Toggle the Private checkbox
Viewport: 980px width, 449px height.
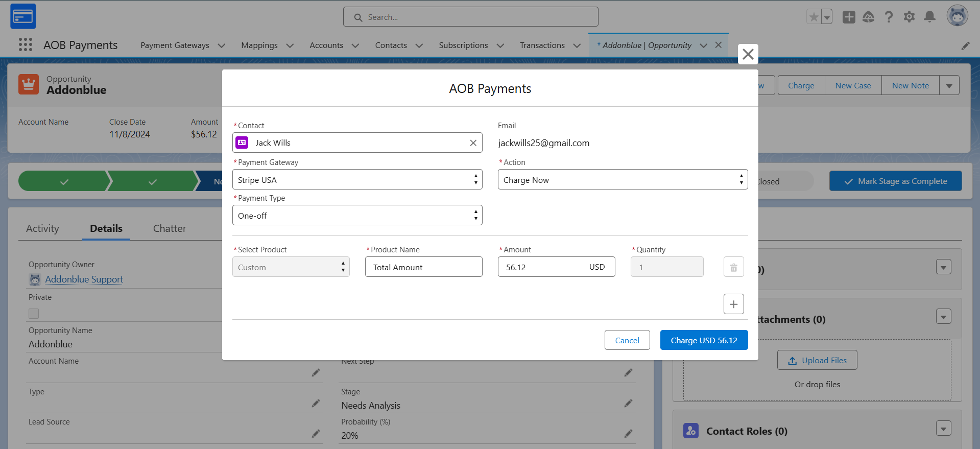(x=34, y=314)
